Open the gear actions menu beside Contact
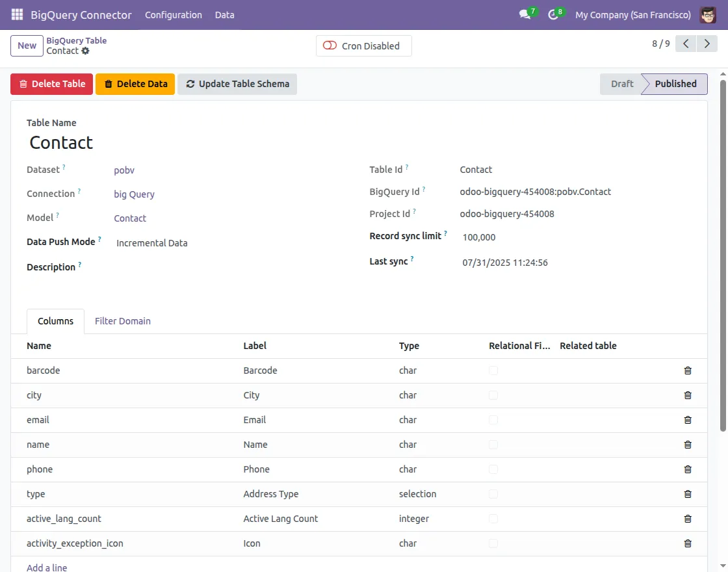This screenshot has width=728, height=572. 86,51
